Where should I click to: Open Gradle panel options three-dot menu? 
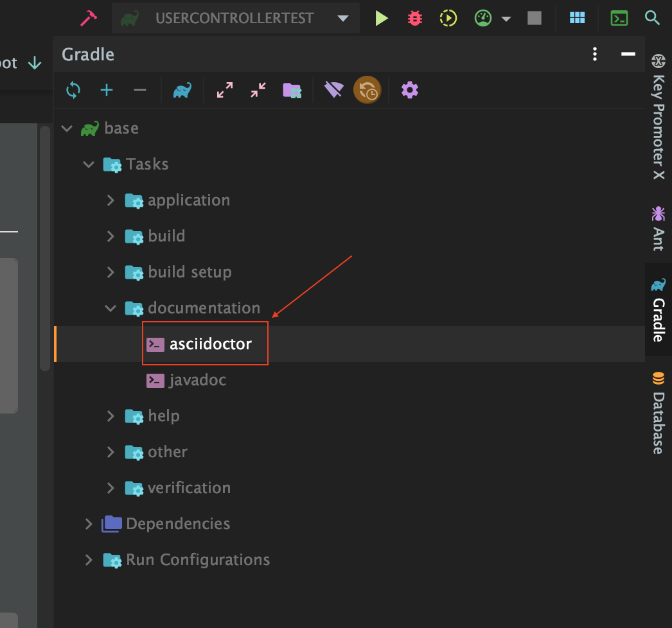click(594, 54)
